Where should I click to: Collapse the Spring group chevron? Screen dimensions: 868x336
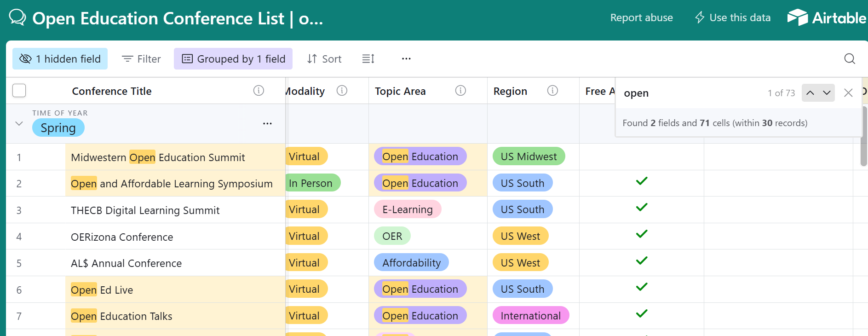pyautogui.click(x=19, y=123)
